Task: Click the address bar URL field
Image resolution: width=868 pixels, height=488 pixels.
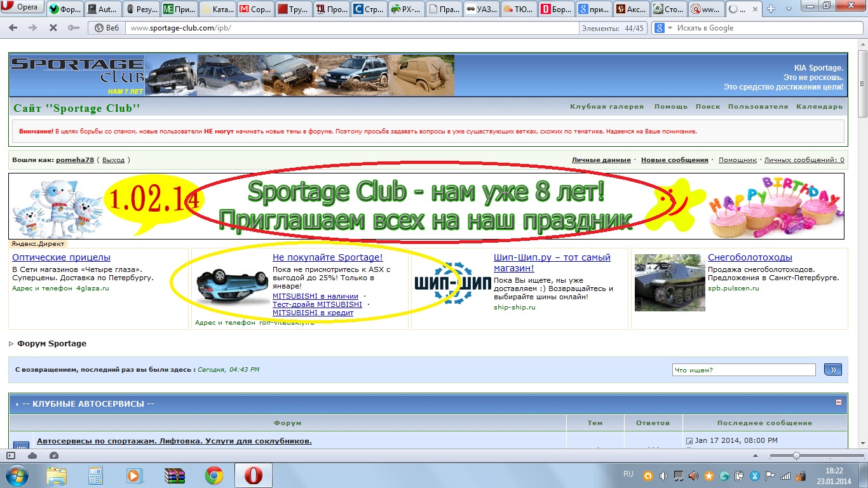Action: 353,28
